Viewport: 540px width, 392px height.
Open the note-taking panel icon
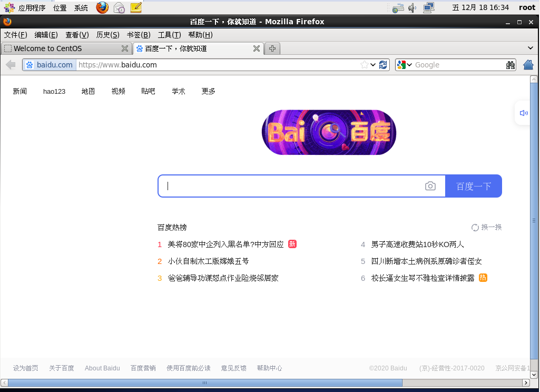point(136,7)
